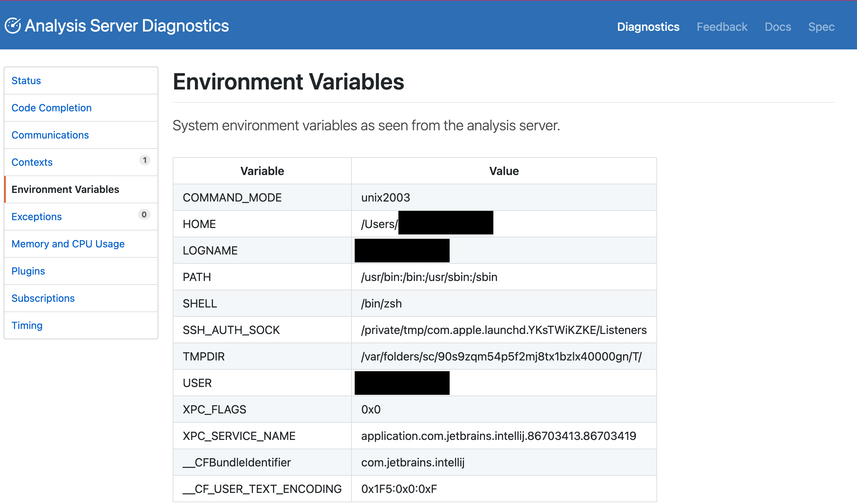Select the Environment Variables section
The image size is (857, 504).
click(x=65, y=189)
